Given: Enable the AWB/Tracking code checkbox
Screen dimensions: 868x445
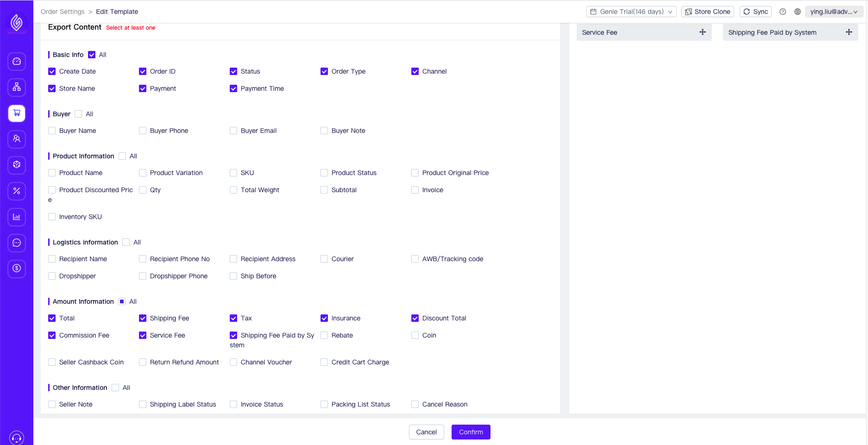Looking at the screenshot, I should pos(415,259).
